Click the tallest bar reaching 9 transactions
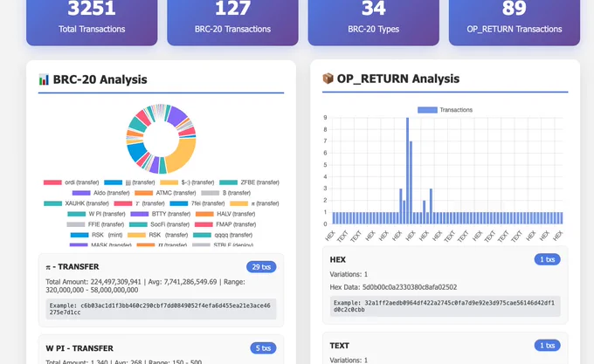This screenshot has height=364, width=594. coord(408,170)
